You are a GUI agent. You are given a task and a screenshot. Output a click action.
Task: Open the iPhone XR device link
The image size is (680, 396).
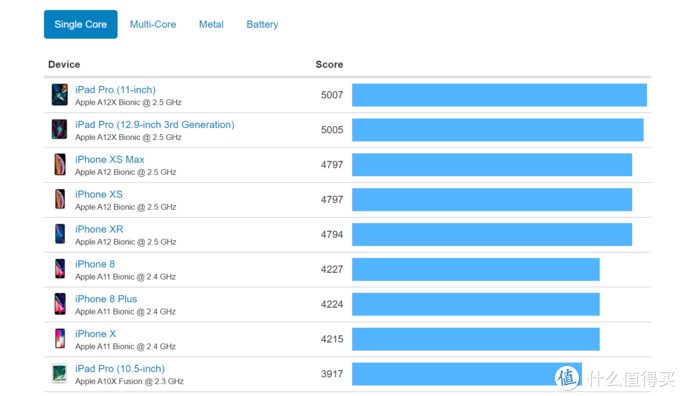[x=99, y=229]
